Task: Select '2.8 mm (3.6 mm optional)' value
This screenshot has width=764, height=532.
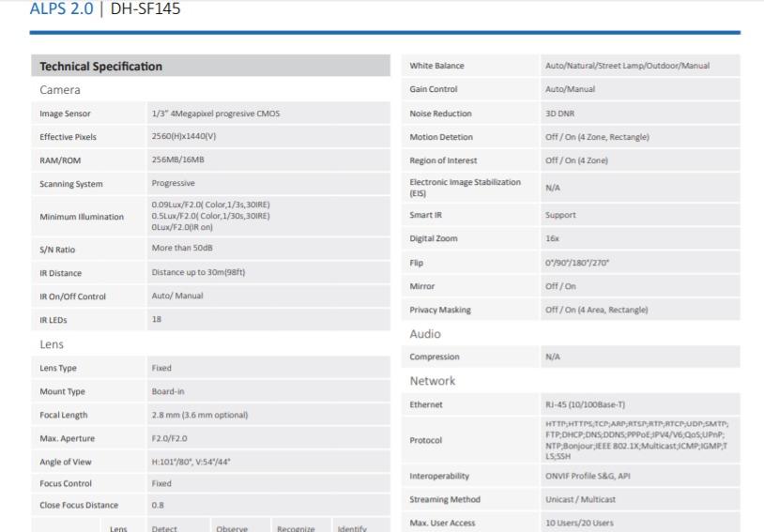Action: click(x=200, y=415)
